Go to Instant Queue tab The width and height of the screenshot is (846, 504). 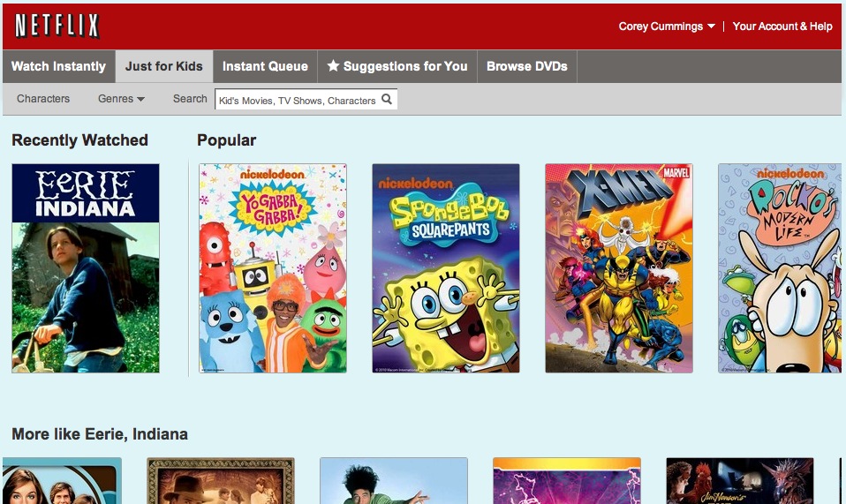(265, 66)
